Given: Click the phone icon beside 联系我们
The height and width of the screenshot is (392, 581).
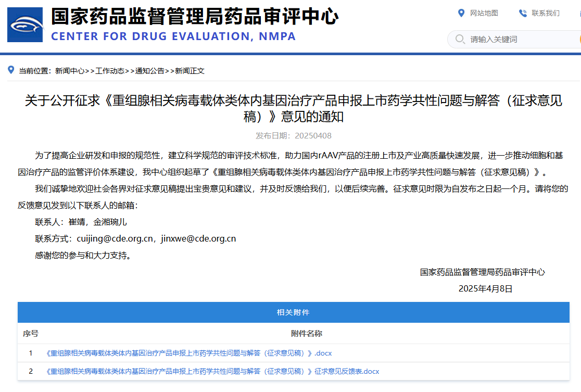Looking at the screenshot, I should [x=523, y=13].
